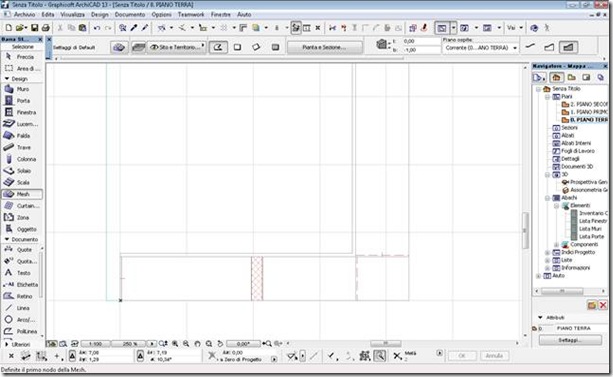
Task: Click the Save icon in toolbar
Action: (34, 28)
